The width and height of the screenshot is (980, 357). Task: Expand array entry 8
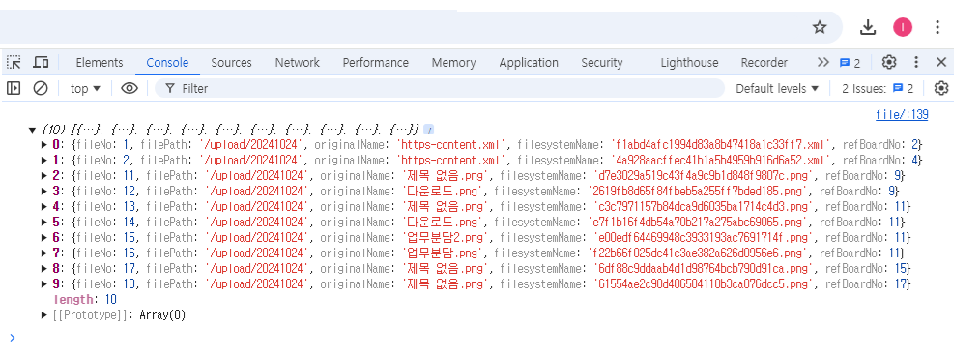pyautogui.click(x=44, y=269)
